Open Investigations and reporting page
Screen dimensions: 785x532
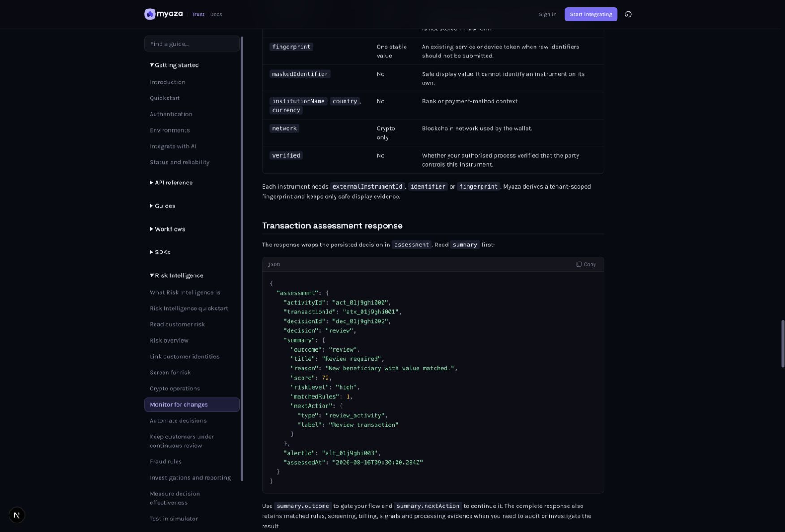point(190,478)
